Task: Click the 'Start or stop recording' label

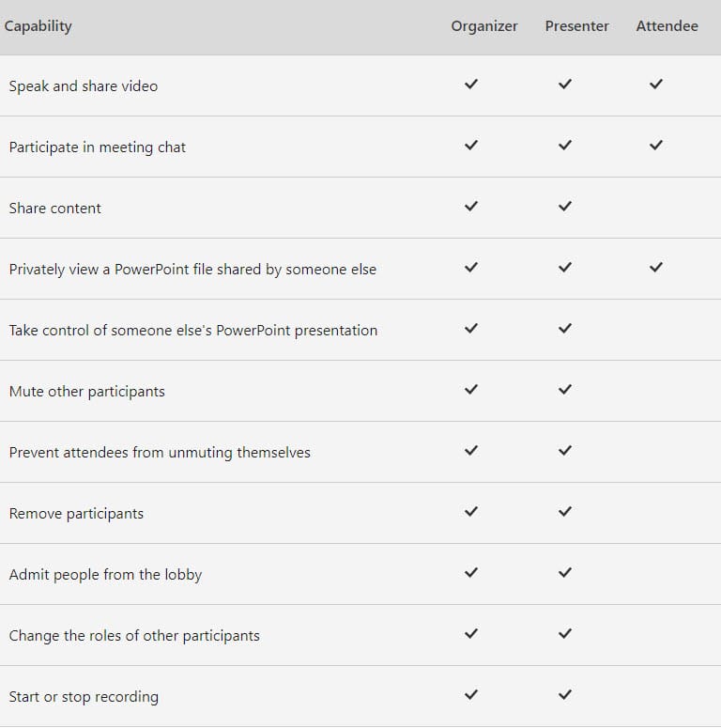Action: tap(84, 697)
